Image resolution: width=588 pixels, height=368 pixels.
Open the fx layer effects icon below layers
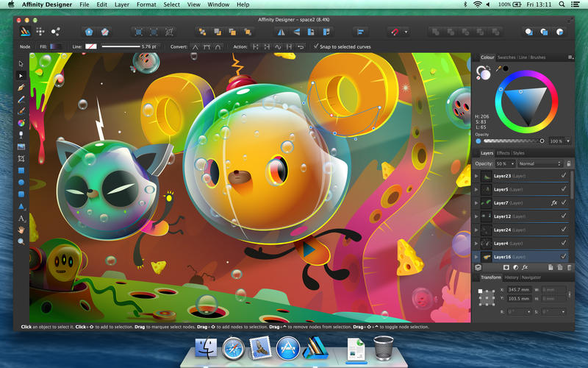[x=526, y=267]
